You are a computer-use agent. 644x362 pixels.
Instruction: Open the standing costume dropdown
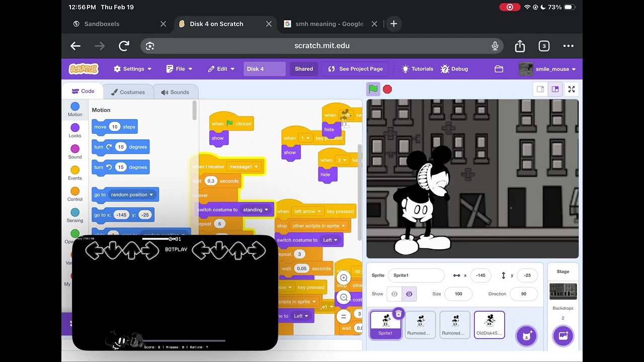click(x=256, y=210)
